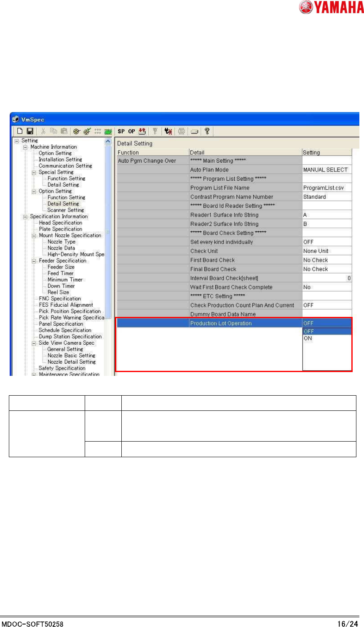Click the reel icon without checkmark
This screenshot has width=364, height=627.
(77, 131)
